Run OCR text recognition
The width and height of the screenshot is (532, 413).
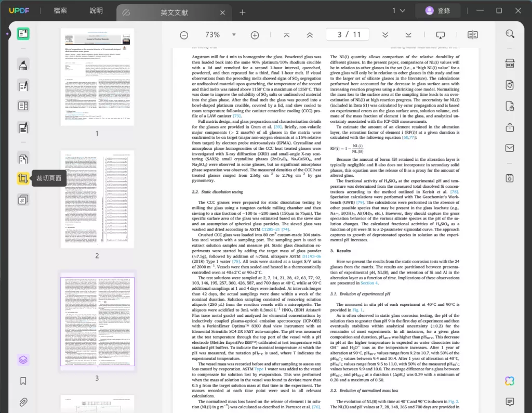tap(510, 63)
